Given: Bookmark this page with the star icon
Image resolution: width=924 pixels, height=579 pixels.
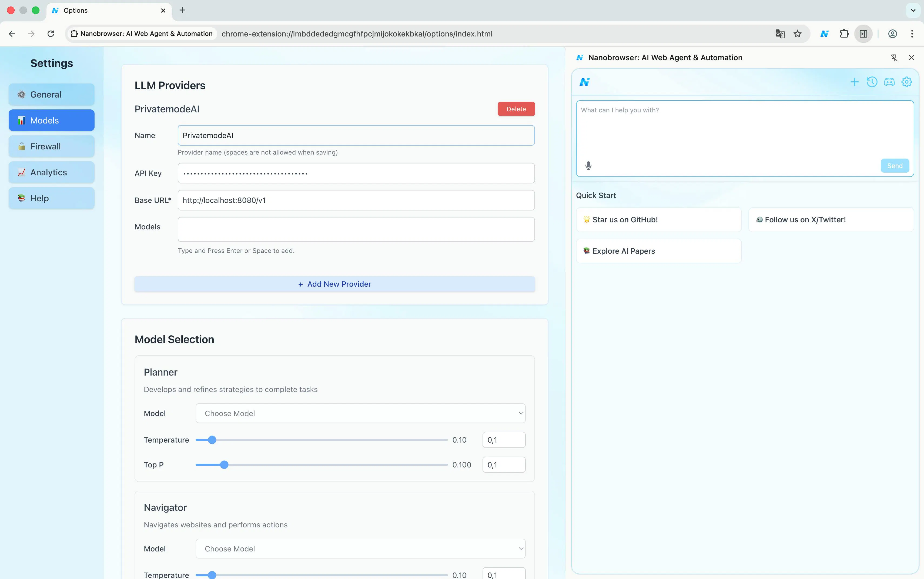Looking at the screenshot, I should (798, 34).
